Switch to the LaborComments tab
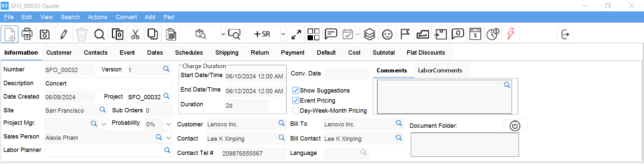 440,70
